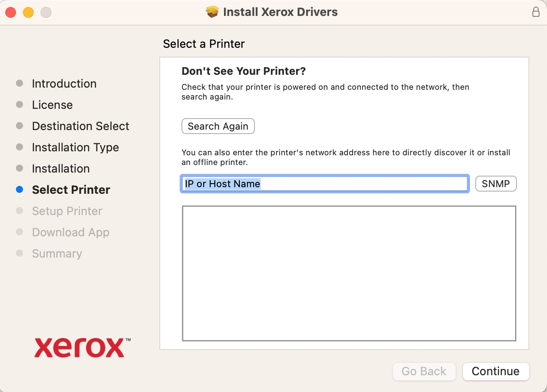Click the IP or Host Name input field

coord(325,184)
